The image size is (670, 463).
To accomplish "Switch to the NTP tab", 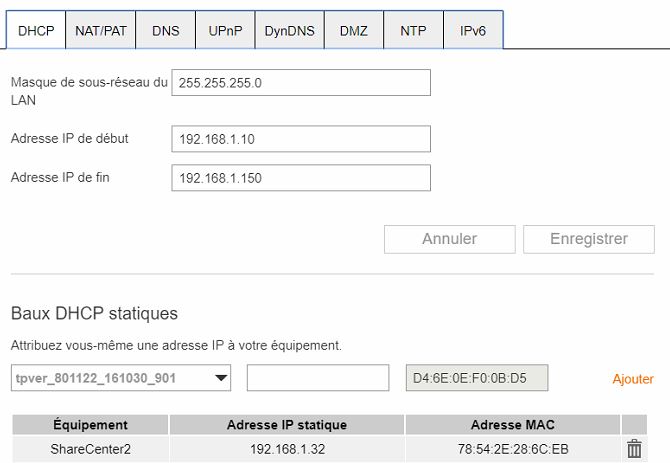I will click(413, 31).
